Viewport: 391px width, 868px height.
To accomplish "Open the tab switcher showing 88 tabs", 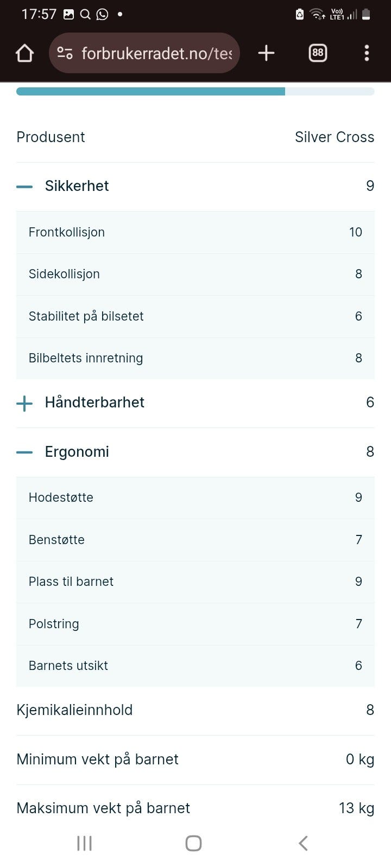I will 317,53.
